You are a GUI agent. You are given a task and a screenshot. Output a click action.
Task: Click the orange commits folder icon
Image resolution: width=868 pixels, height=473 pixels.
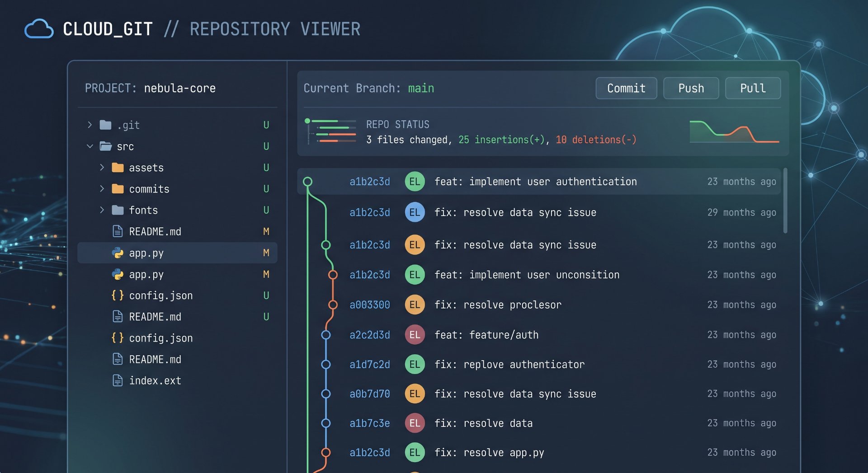(118, 189)
